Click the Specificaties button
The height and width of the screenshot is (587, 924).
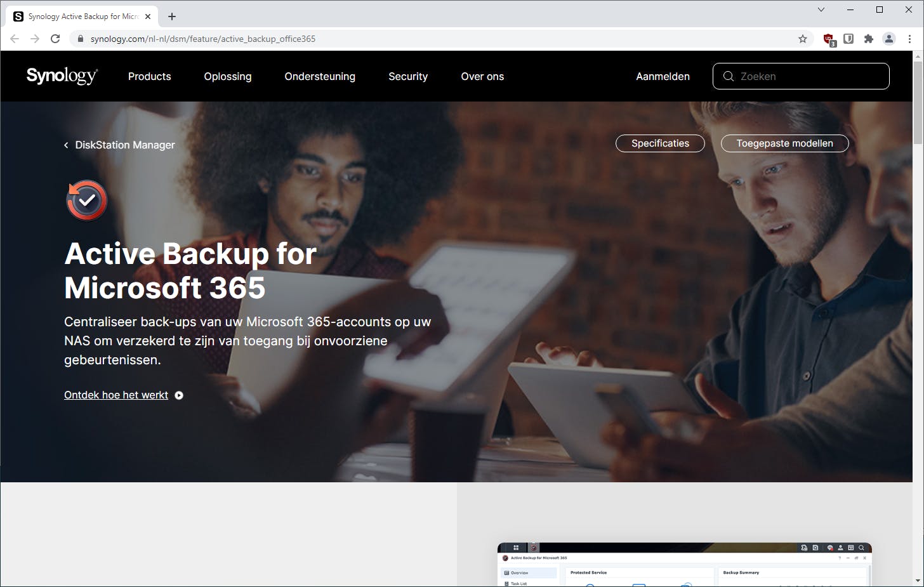pyautogui.click(x=660, y=143)
